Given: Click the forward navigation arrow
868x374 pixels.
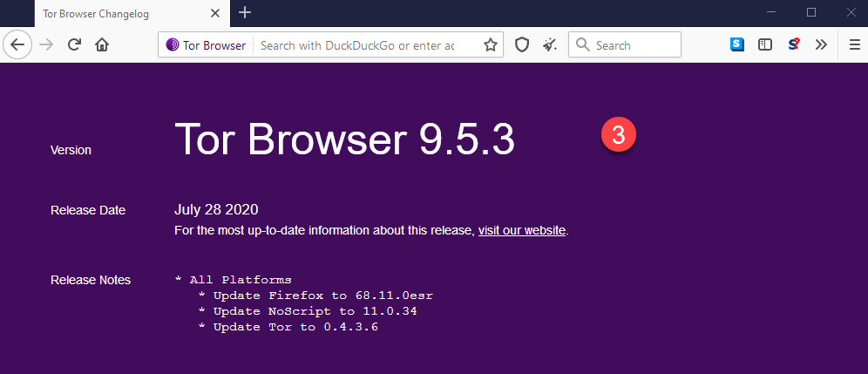Looking at the screenshot, I should pos(47,44).
